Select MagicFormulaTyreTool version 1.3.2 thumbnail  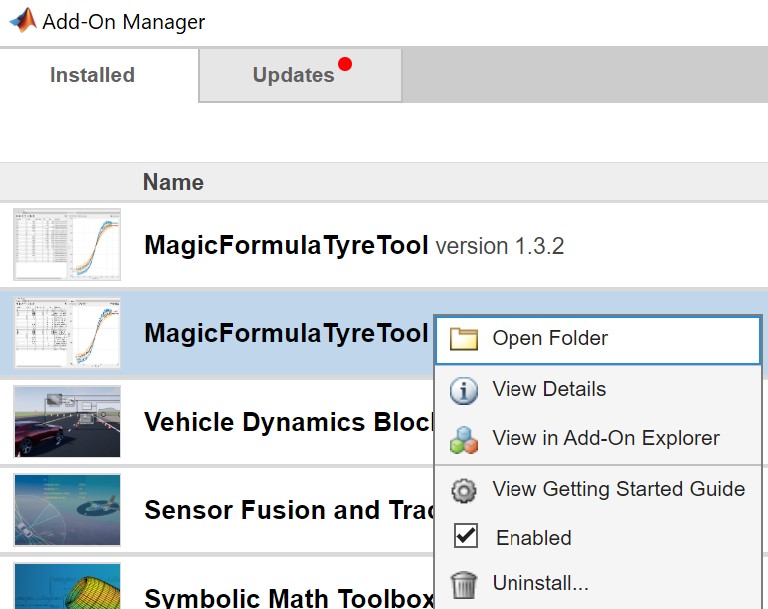(67, 245)
